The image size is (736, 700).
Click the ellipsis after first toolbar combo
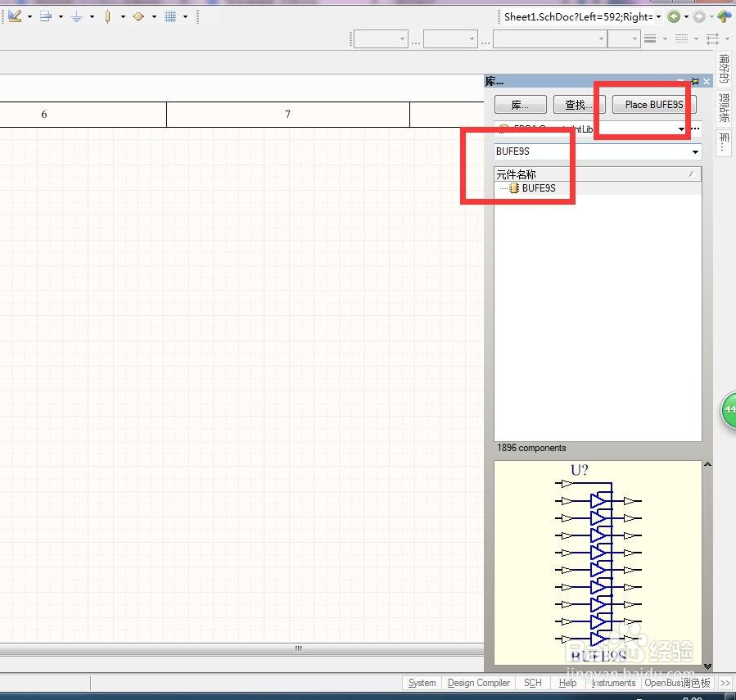point(416,43)
